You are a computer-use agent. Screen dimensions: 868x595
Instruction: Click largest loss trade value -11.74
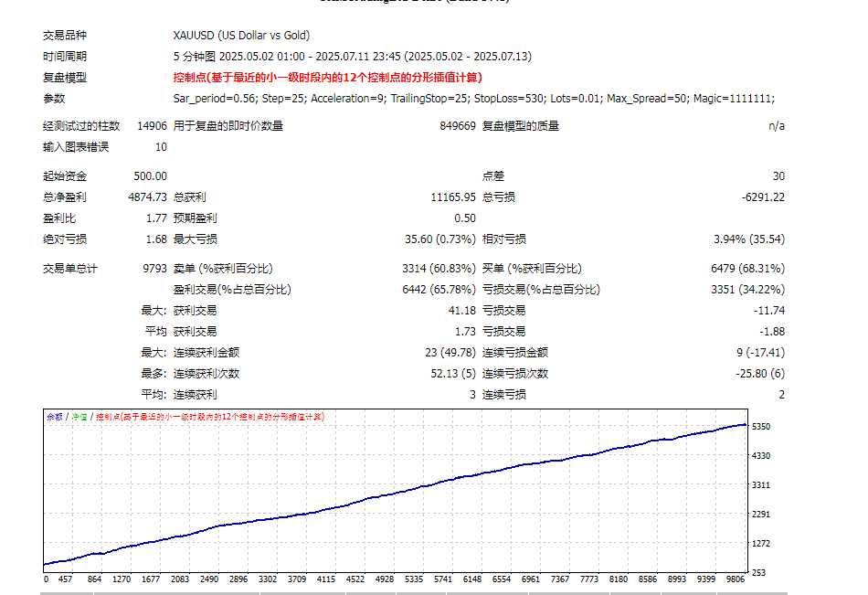tap(769, 311)
